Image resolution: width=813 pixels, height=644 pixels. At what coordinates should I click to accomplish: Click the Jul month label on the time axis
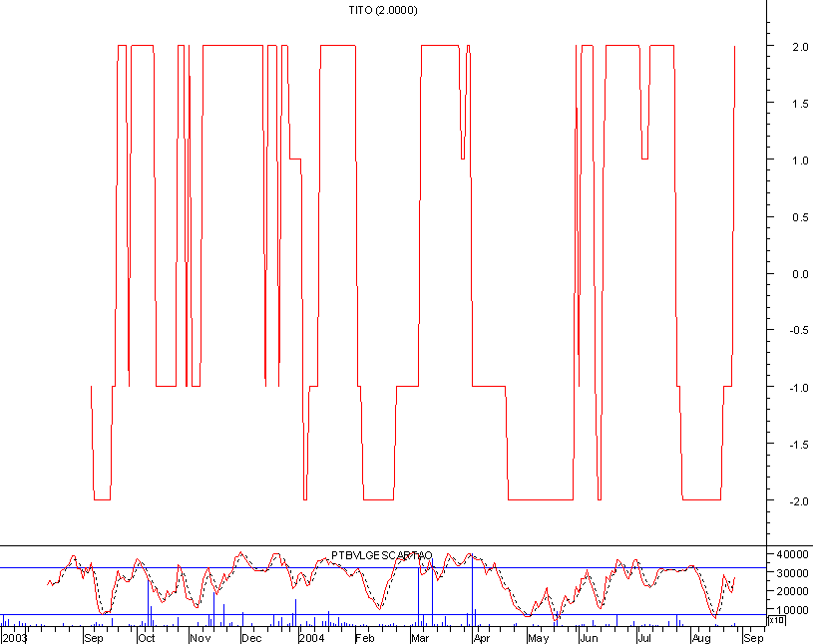644,638
